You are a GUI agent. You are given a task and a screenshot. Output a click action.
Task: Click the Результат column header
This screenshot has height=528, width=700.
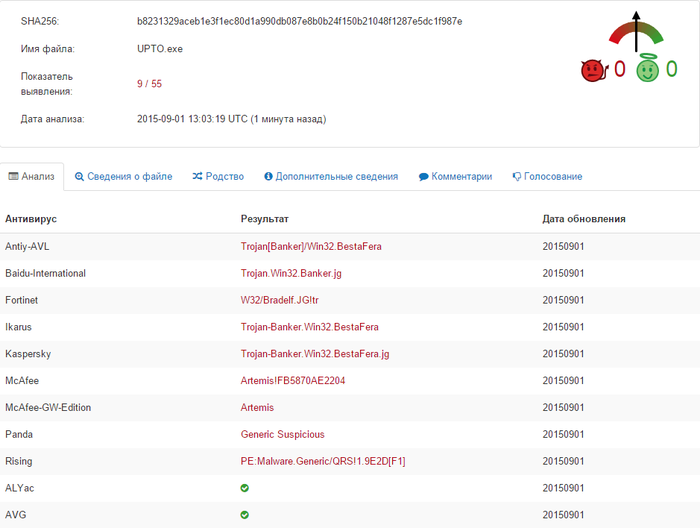tap(265, 219)
